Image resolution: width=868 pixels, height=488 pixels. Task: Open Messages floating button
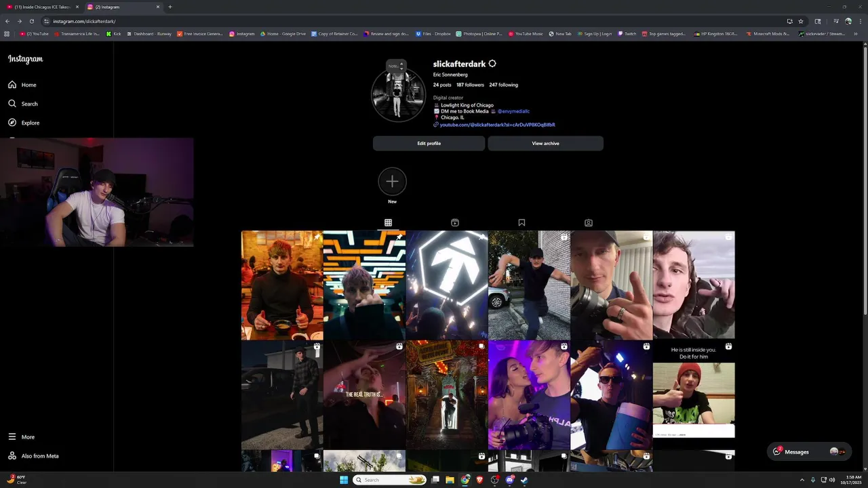[809, 451]
